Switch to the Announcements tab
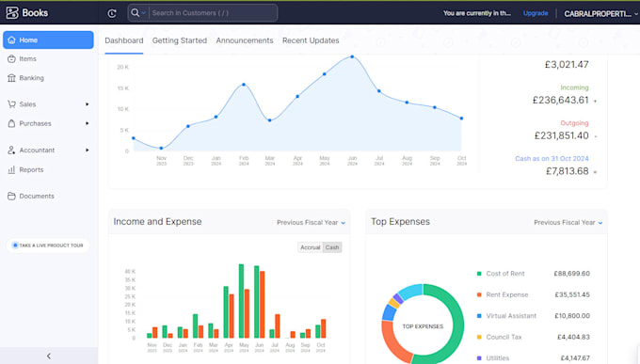640x364 pixels. tap(245, 40)
